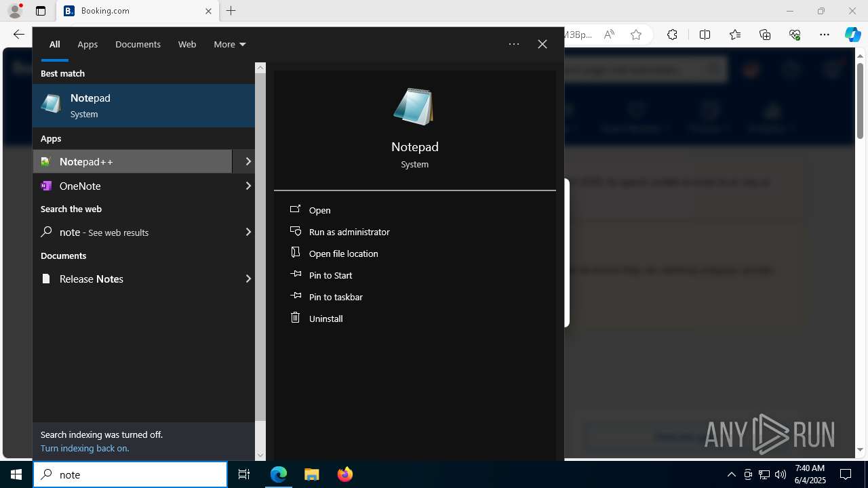Open Copilot sidebar icon

[x=852, y=35]
